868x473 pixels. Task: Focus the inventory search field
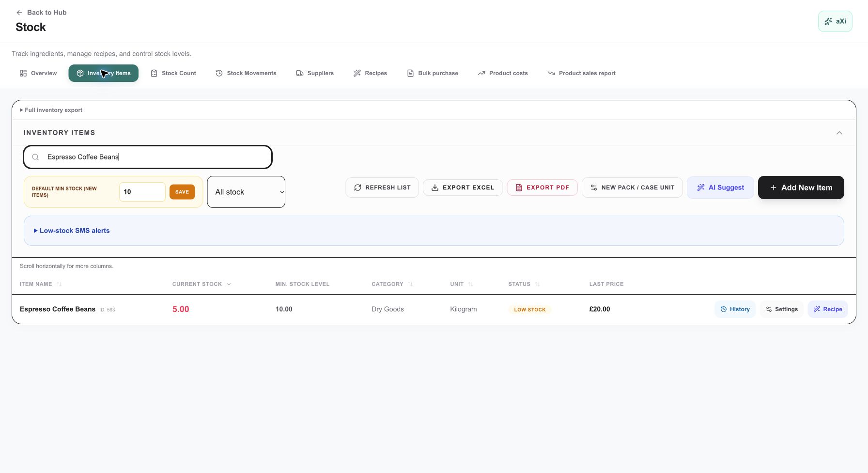(148, 157)
